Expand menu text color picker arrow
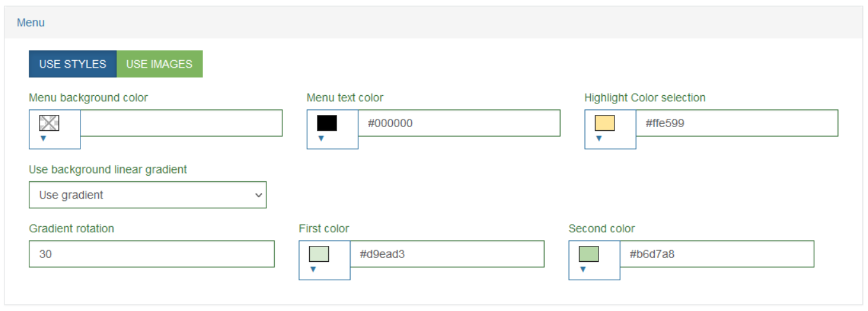868x311 pixels. click(x=321, y=139)
